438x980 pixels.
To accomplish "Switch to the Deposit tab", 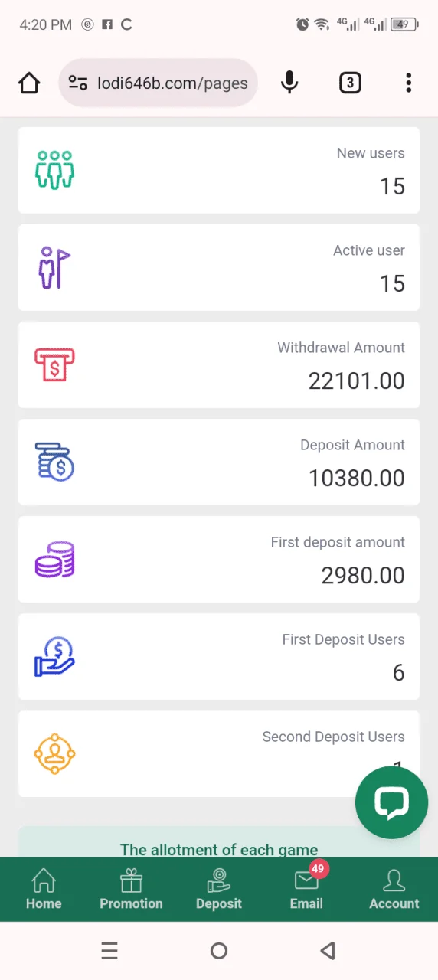I will click(x=219, y=890).
